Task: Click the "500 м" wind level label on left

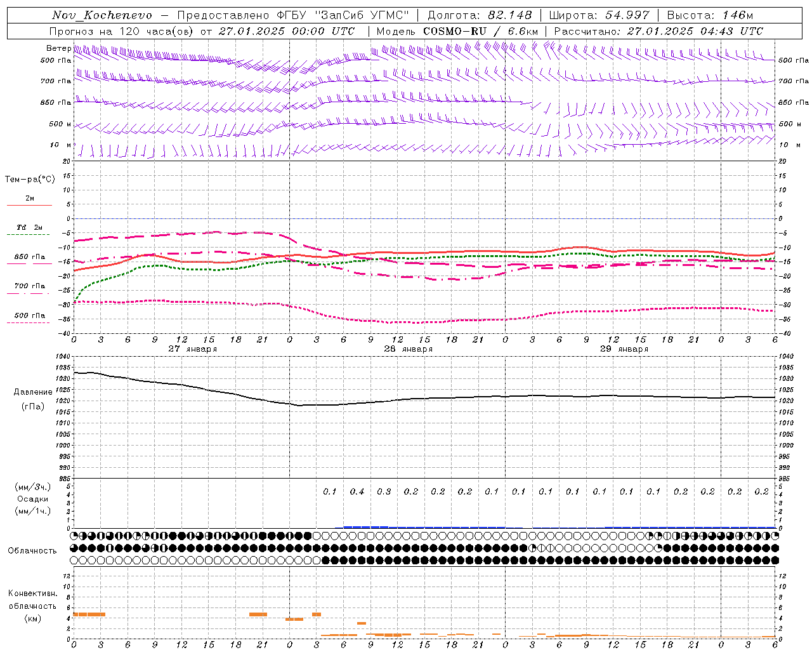Action: click(x=60, y=124)
